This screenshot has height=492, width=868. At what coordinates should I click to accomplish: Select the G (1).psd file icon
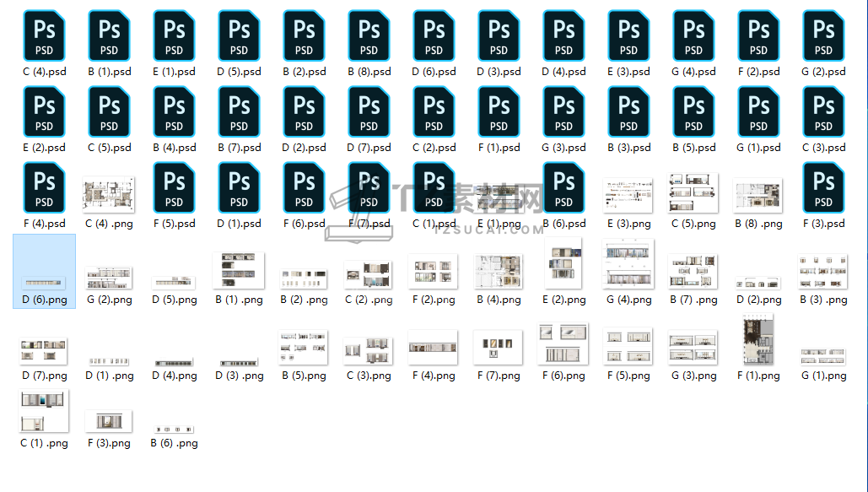coord(758,111)
